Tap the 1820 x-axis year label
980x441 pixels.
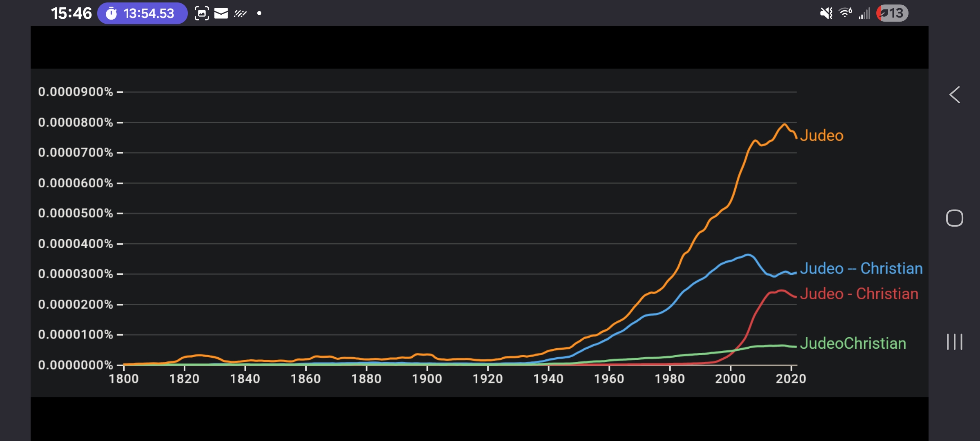coord(185,379)
